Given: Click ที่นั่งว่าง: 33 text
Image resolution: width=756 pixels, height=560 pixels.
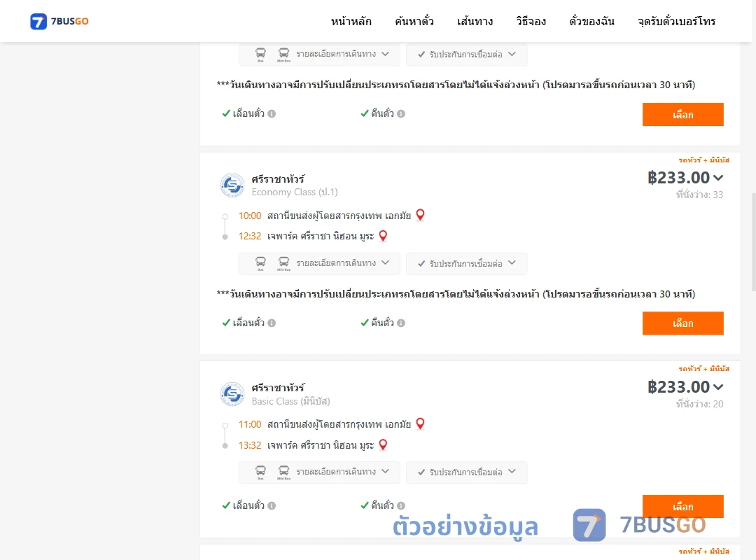Looking at the screenshot, I should (x=699, y=195).
